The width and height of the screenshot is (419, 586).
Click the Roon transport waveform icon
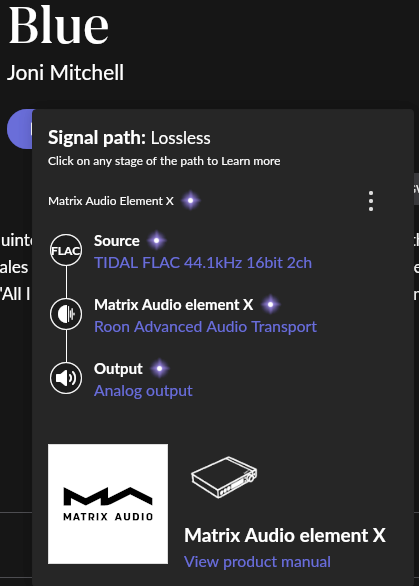(66, 314)
